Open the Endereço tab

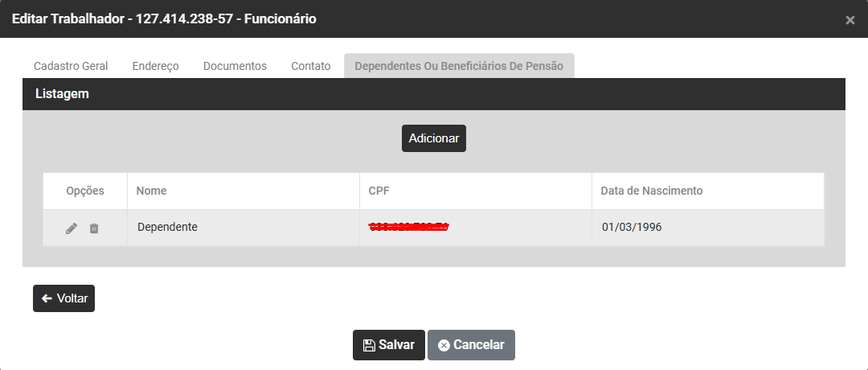(x=155, y=66)
